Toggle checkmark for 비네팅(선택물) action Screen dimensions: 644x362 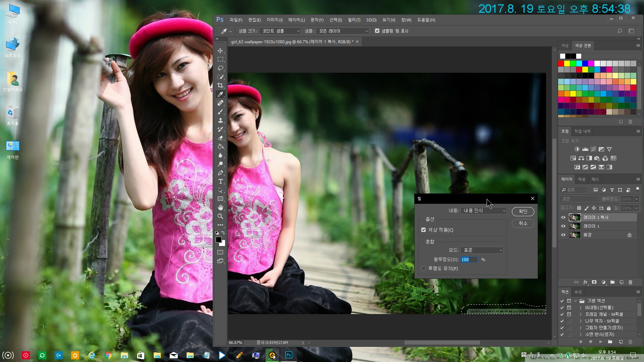coord(562,308)
